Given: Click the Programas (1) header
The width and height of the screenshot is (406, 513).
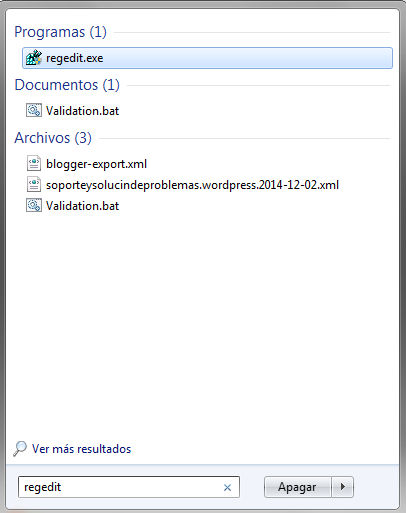Looking at the screenshot, I should (x=60, y=32).
